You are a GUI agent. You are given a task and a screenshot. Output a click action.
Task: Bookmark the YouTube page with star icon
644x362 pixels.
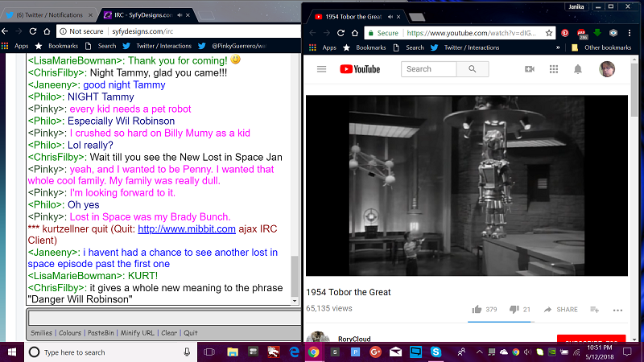point(549,33)
